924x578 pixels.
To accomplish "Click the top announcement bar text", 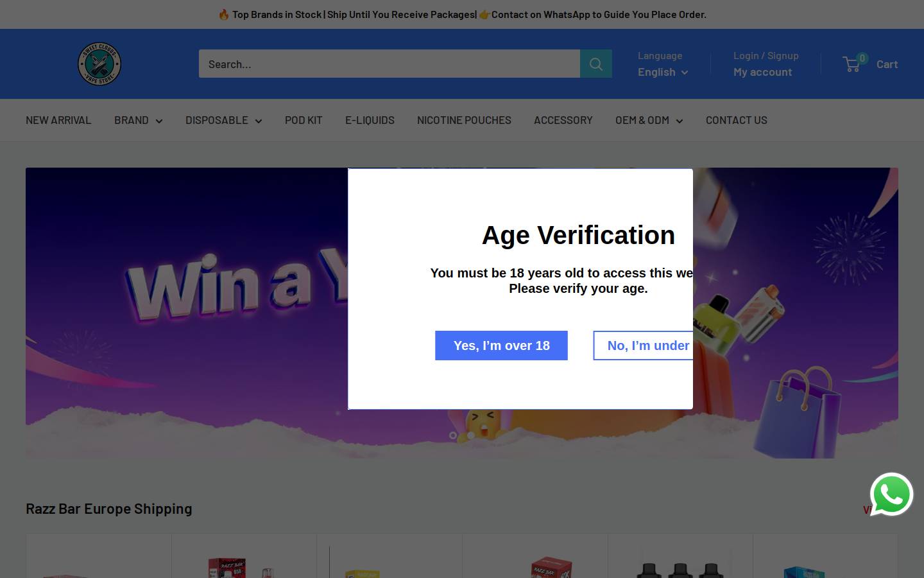I will coord(462,14).
